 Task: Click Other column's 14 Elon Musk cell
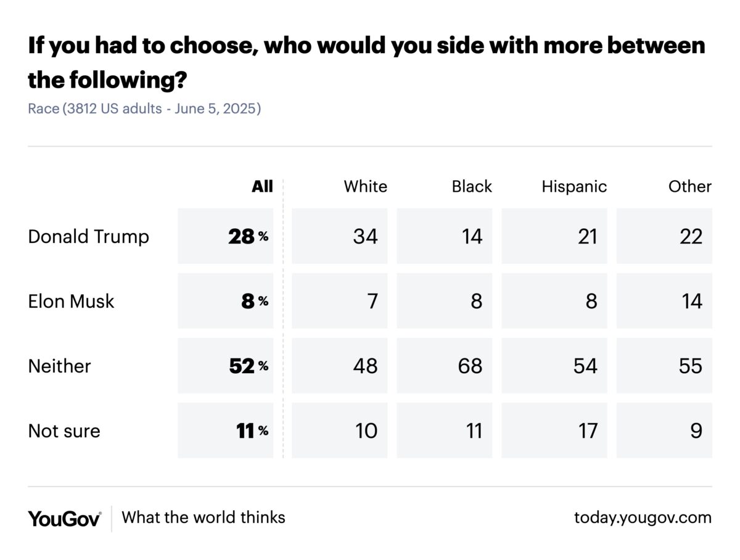(664, 301)
